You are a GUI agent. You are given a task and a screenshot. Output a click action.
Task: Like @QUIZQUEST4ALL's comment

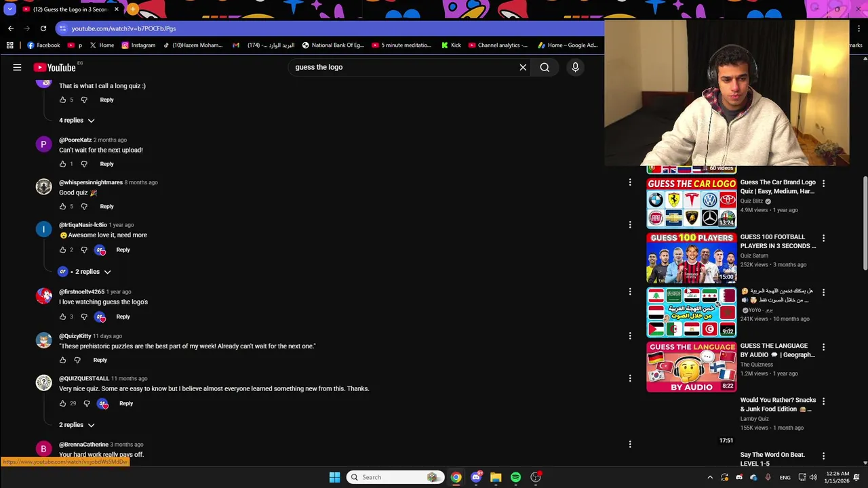[62, 403]
